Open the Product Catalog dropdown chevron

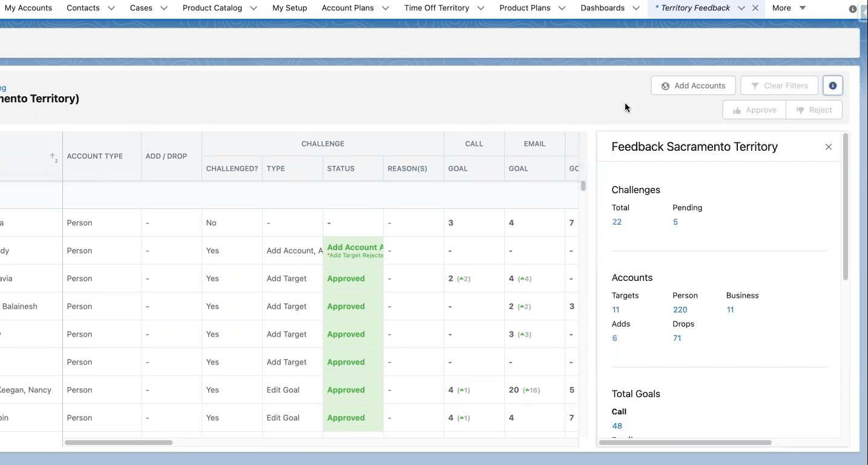click(254, 8)
